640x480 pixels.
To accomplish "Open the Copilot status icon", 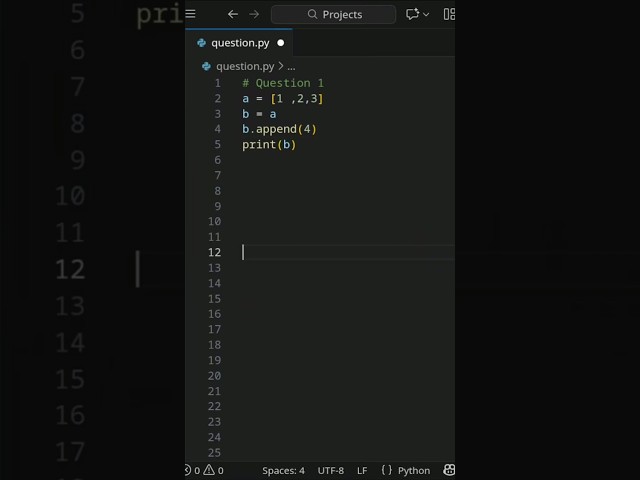I will tap(449, 470).
